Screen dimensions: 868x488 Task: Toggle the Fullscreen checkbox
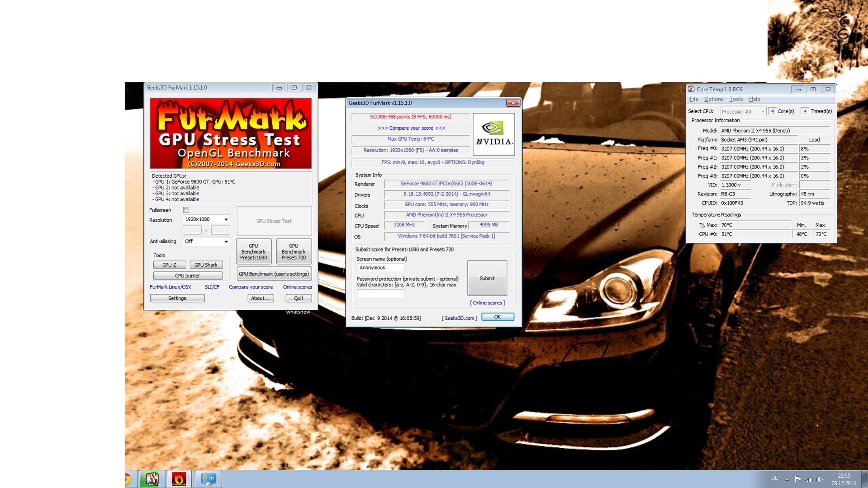click(186, 210)
